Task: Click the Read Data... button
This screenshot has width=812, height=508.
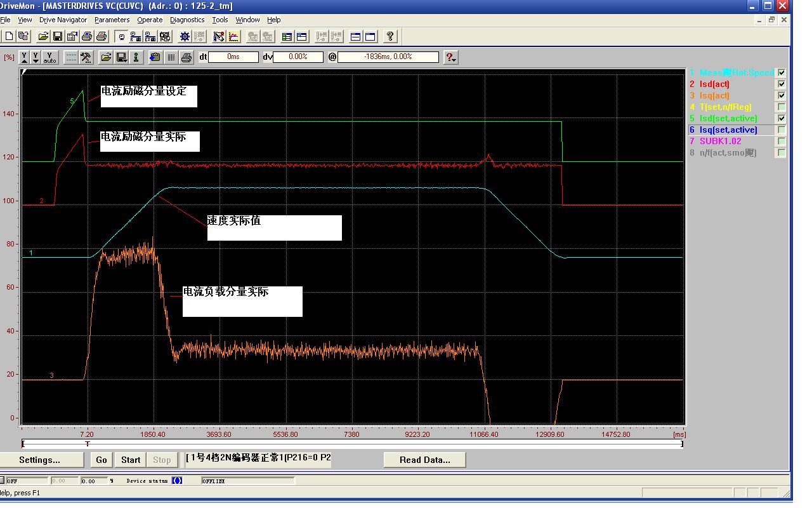Action: [424, 460]
